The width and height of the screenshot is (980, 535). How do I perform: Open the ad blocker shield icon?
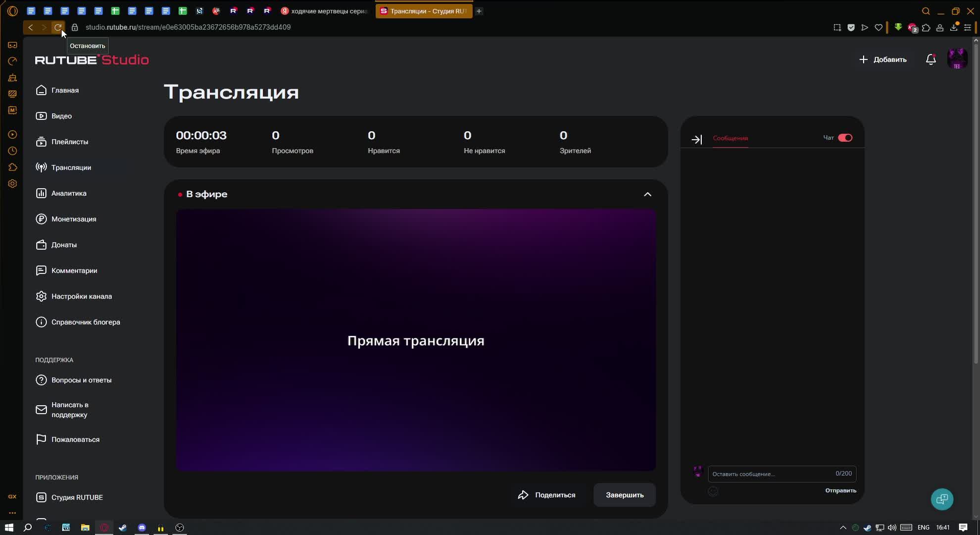point(851,27)
